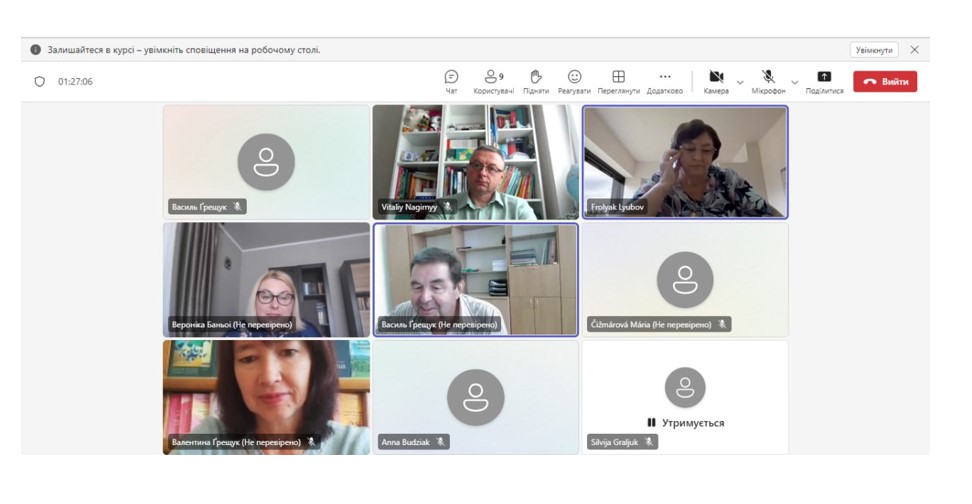Select Frolyak Lyubov's video tile

point(685,162)
